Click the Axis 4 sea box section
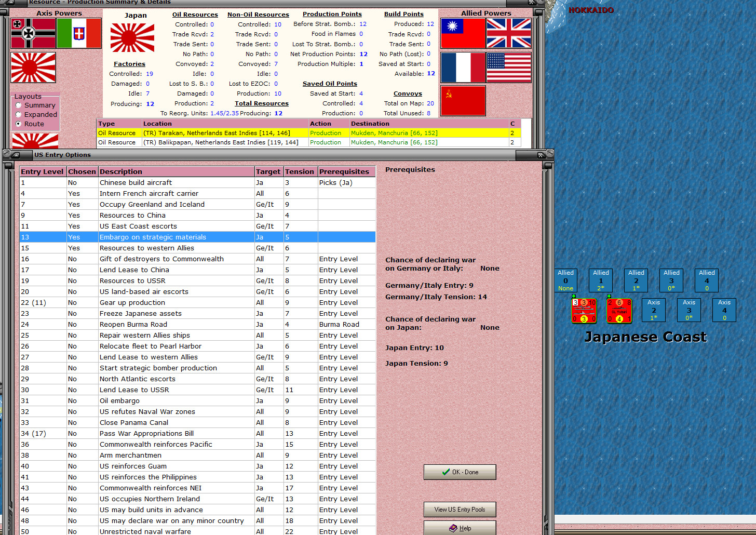 [x=724, y=310]
